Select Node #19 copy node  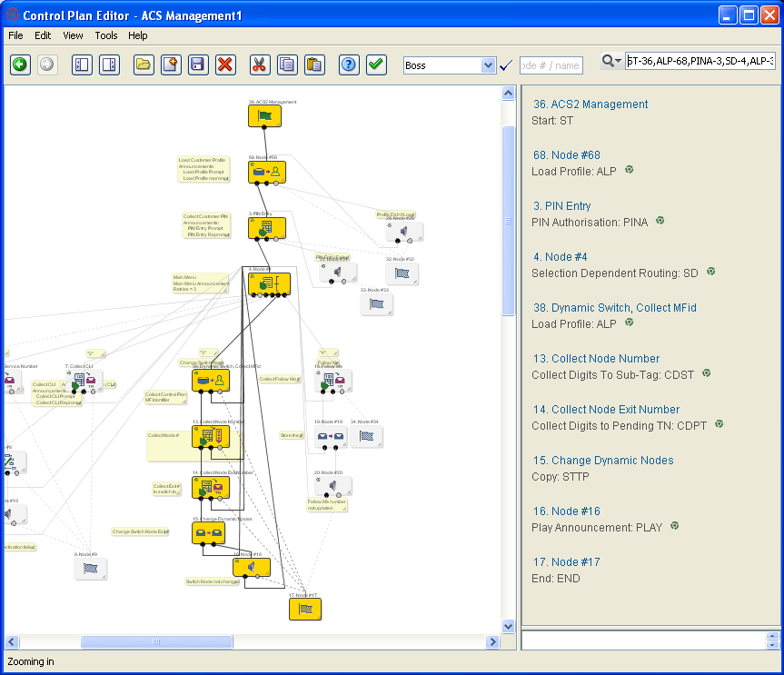point(331,436)
